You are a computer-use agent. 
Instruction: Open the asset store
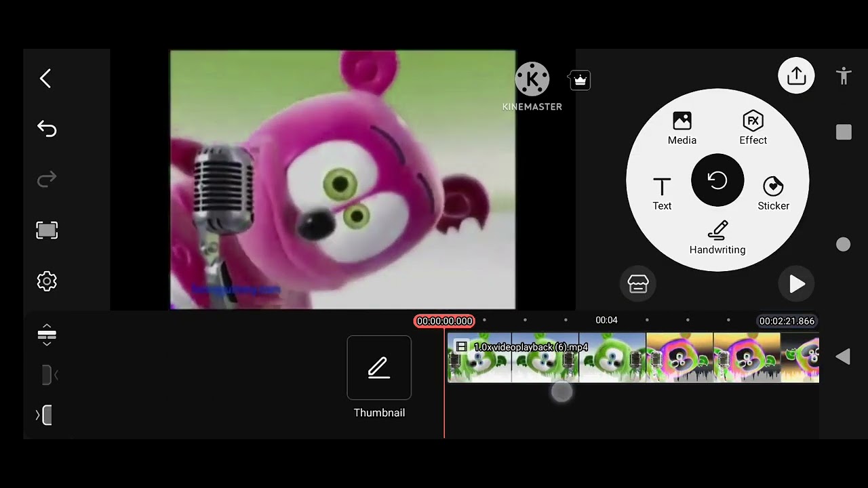click(x=638, y=284)
